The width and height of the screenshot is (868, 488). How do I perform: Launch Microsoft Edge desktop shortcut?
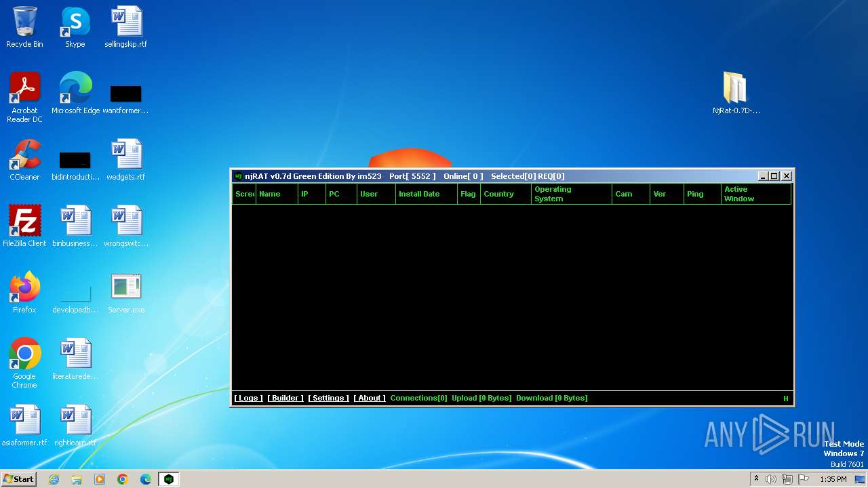tap(75, 94)
